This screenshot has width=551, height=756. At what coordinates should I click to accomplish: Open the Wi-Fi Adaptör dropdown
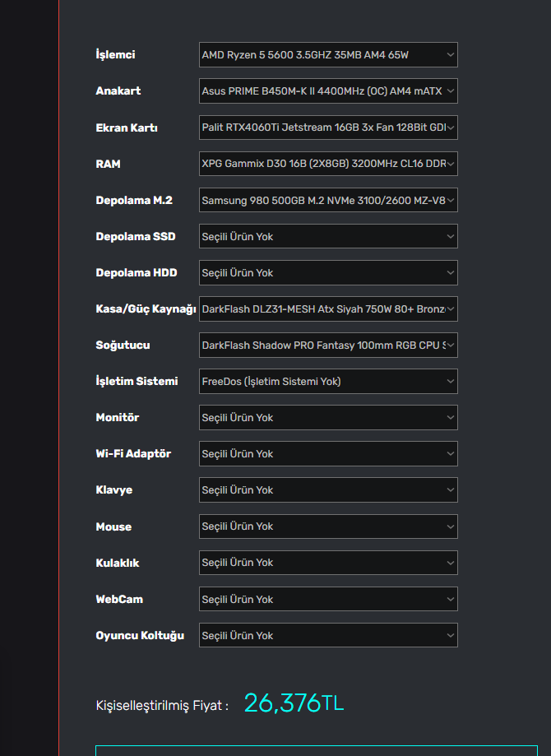coord(328,454)
